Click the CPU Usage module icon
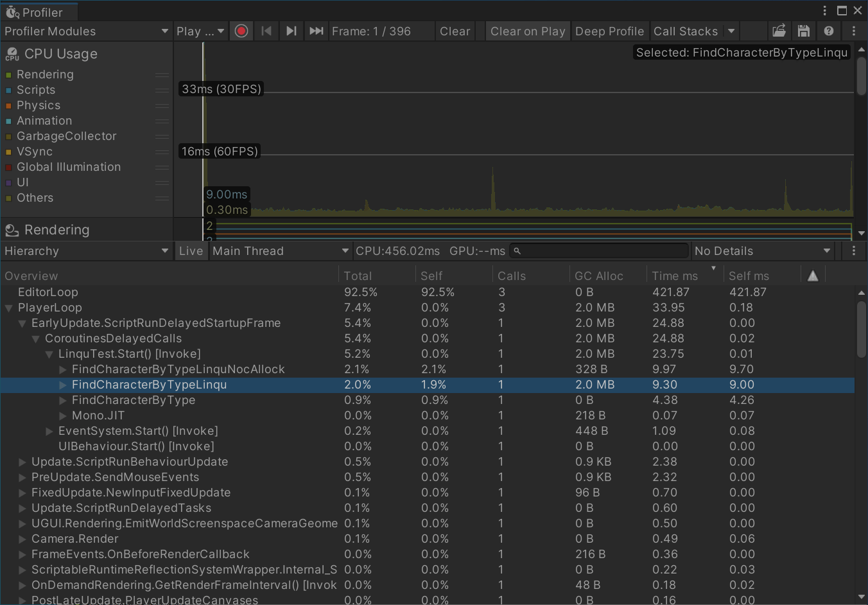The image size is (868, 605). click(12, 54)
